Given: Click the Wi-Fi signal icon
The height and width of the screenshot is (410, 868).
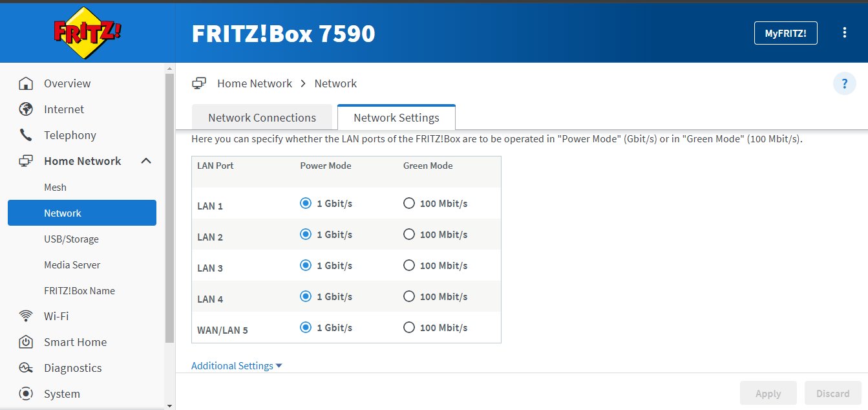Looking at the screenshot, I should [26, 316].
